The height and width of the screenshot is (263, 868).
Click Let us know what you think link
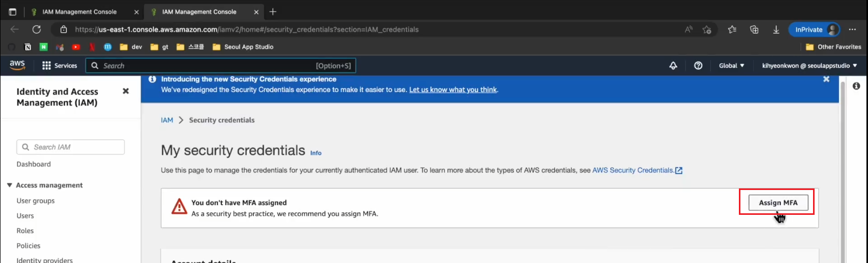(453, 90)
